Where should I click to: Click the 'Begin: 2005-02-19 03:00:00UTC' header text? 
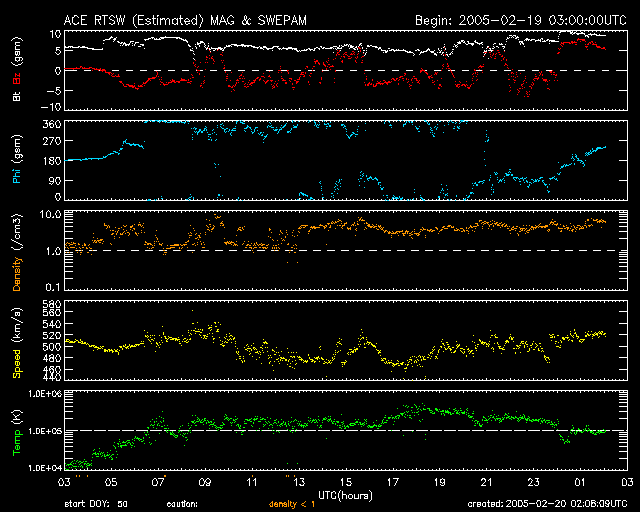pyautogui.click(x=521, y=20)
